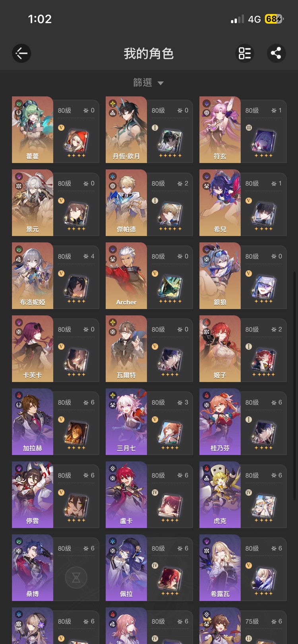
Task: Open 希露瓦 character portrait
Action: click(x=220, y=568)
